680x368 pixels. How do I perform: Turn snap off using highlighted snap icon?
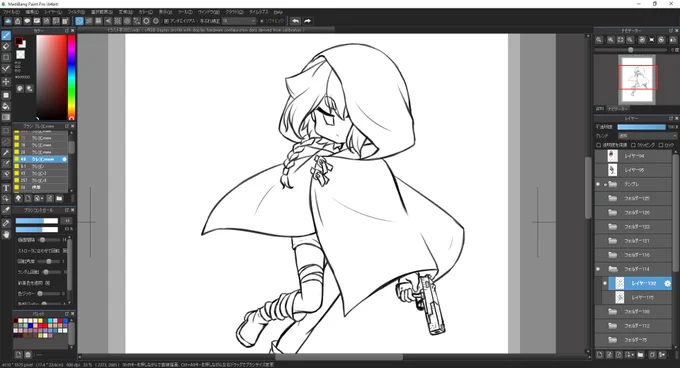coord(79,21)
